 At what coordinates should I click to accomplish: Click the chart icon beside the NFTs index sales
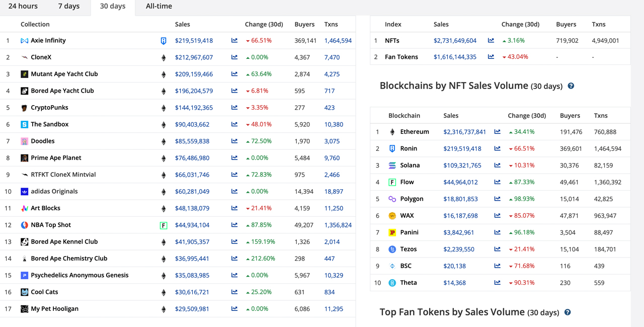click(x=490, y=40)
